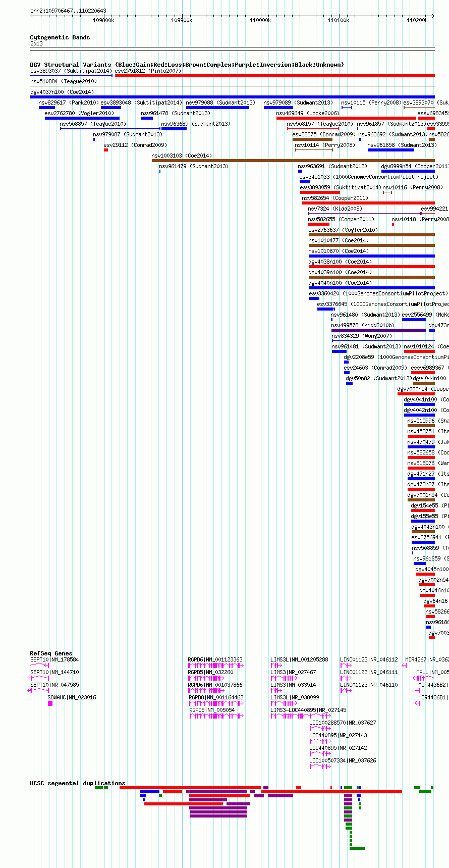
Task: Click the esv2751812 (Pinto2007) red loss bar
Action: pos(275,76)
